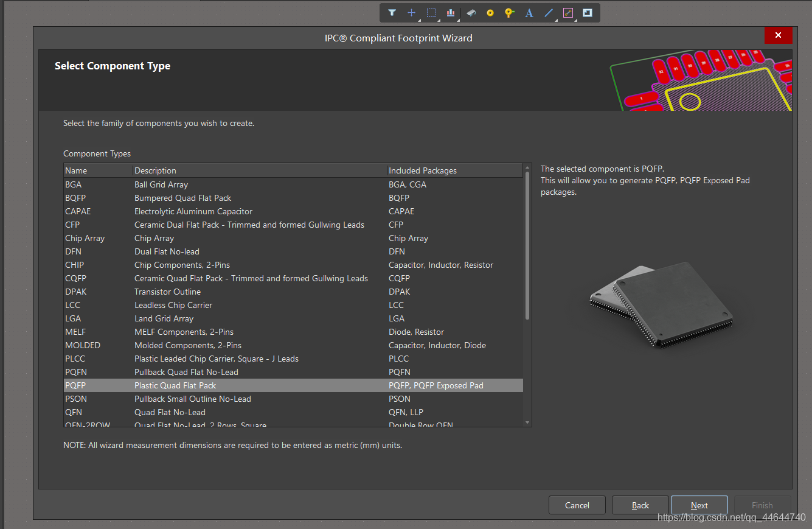Select the PQFN Pullback Quad row

(x=293, y=372)
